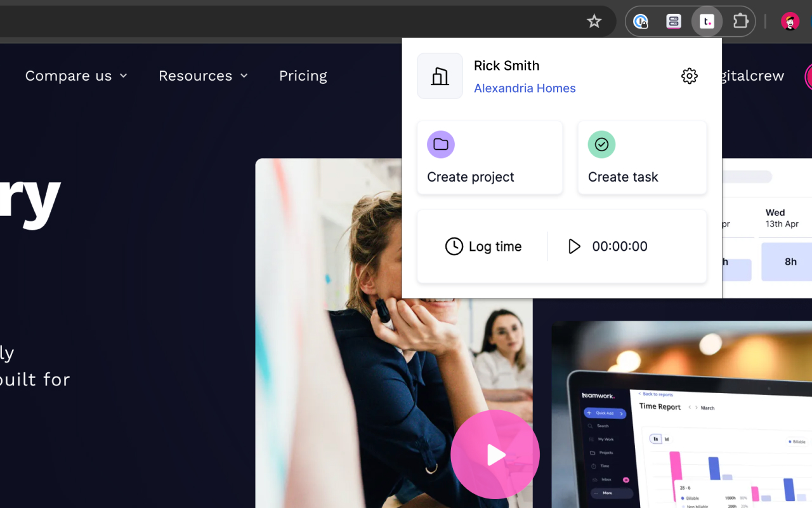Start the timer with the play icon

click(x=574, y=246)
